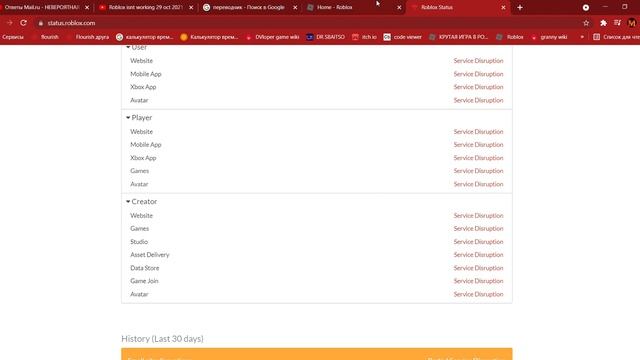Switch to переводчик Google search tab
640x360 pixels.
(x=249, y=7)
